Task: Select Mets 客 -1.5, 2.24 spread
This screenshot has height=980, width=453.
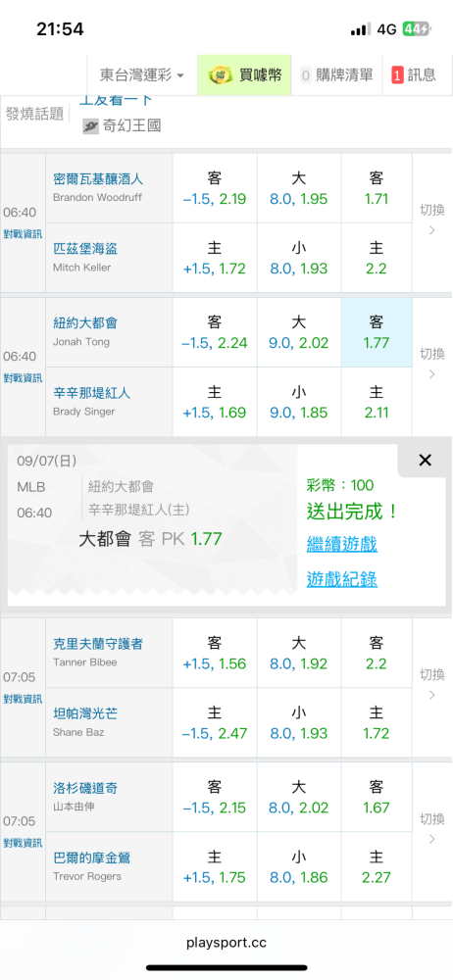Action: click(x=215, y=332)
